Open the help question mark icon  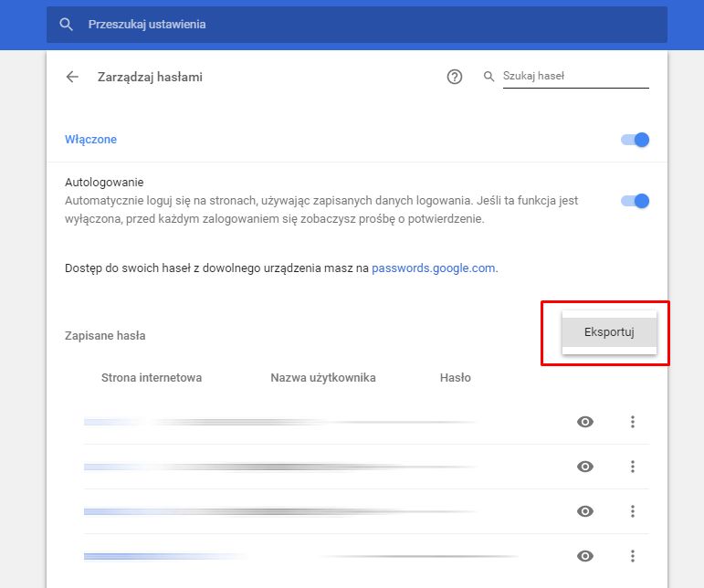pos(455,77)
